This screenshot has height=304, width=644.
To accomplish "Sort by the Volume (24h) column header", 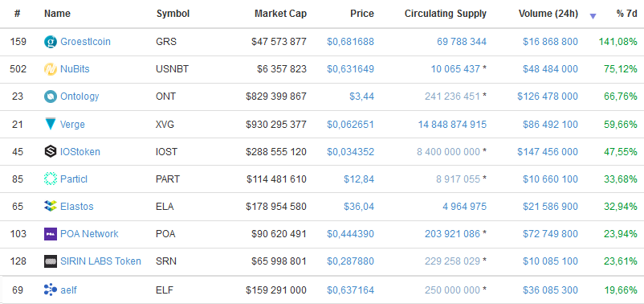I will click(548, 14).
